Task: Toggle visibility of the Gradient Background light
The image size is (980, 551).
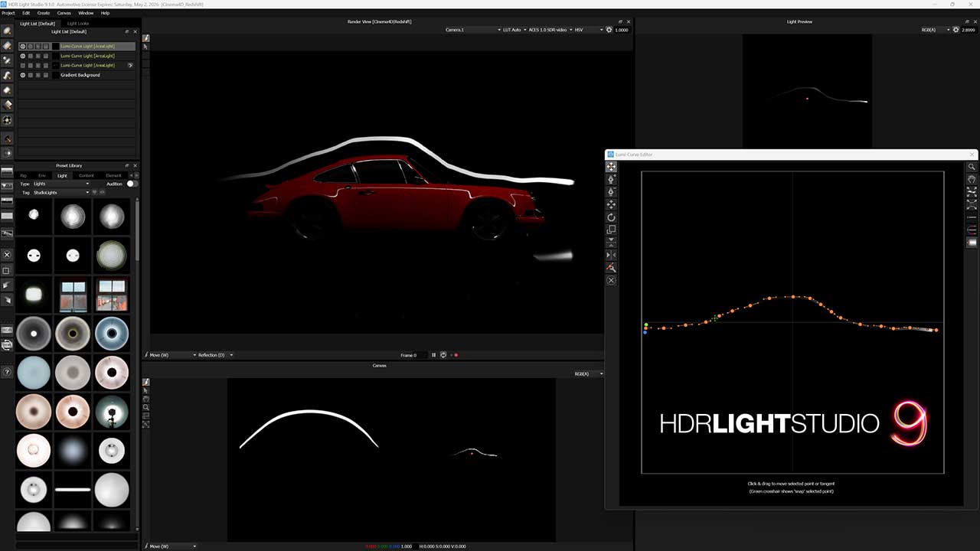Action: click(22, 75)
